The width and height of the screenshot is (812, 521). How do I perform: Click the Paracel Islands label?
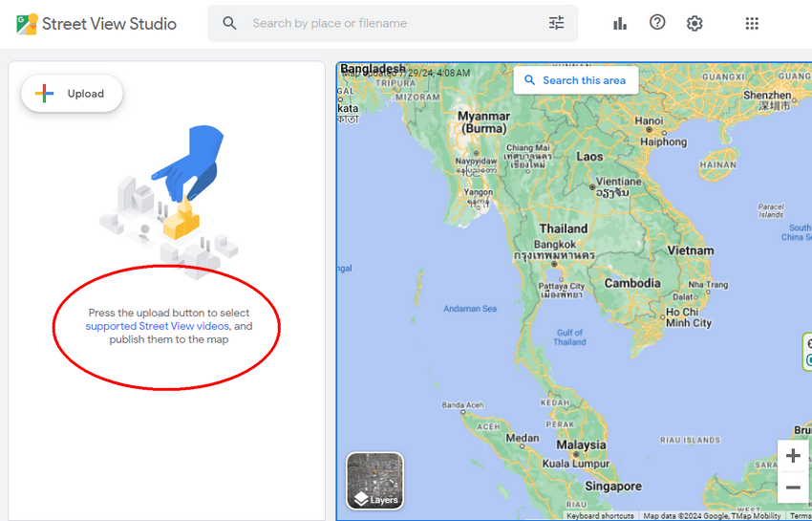(771, 210)
